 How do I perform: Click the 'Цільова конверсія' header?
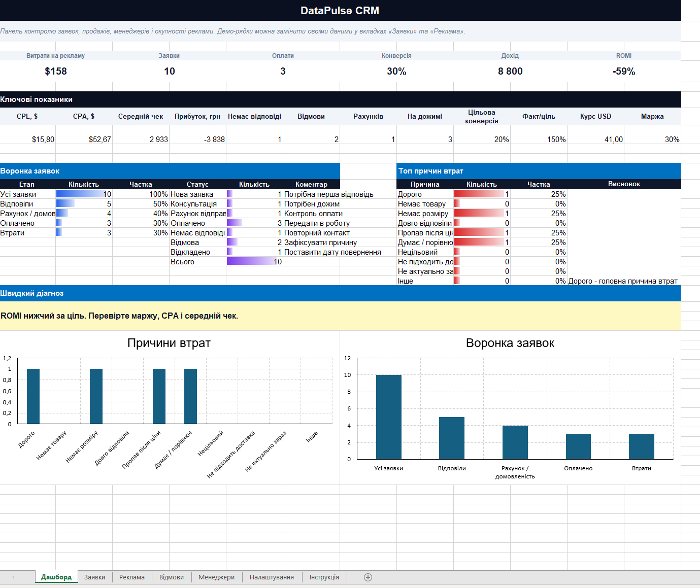[482, 117]
